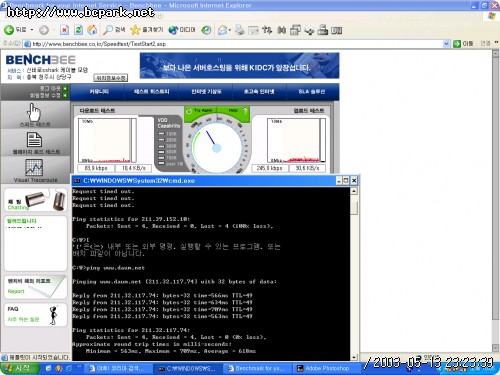Open the Back button history dropdown arrow

pyautogui.click(x=32, y=30)
